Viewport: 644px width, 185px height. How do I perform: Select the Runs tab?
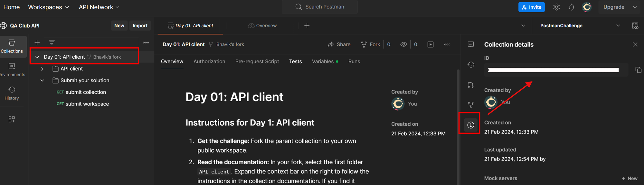[x=354, y=62]
